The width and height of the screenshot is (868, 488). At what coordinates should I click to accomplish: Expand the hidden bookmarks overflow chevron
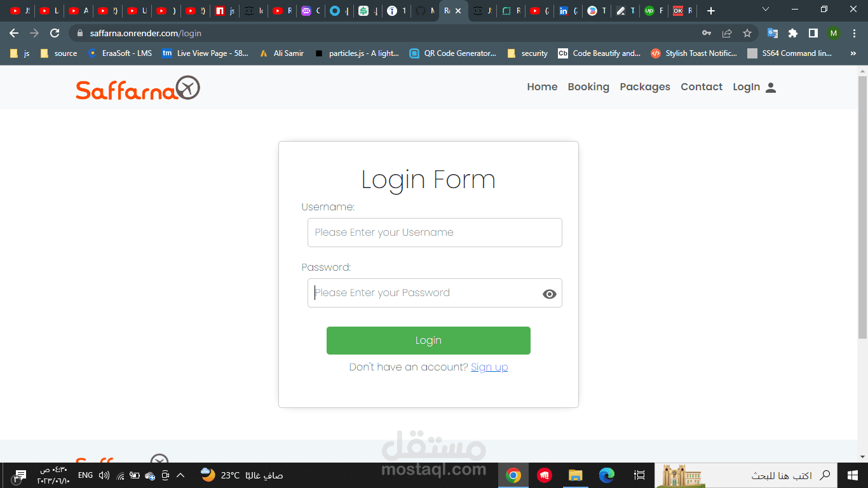(853, 53)
